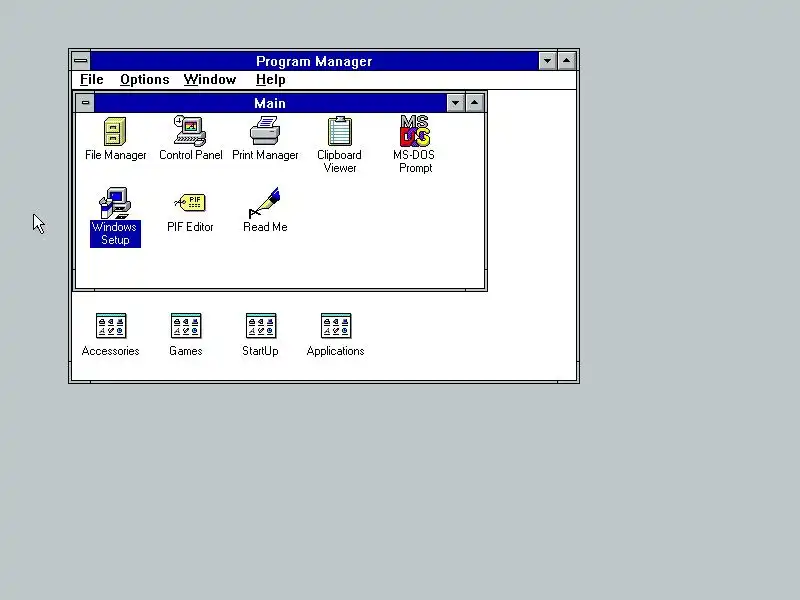Screen dimensions: 800x600
Task: Maximize the Main group window
Action: pyautogui.click(x=474, y=103)
